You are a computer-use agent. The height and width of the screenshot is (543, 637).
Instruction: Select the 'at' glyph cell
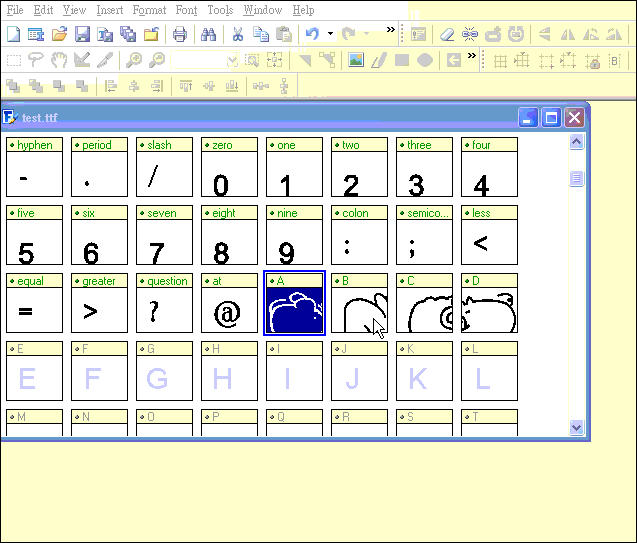tap(230, 303)
